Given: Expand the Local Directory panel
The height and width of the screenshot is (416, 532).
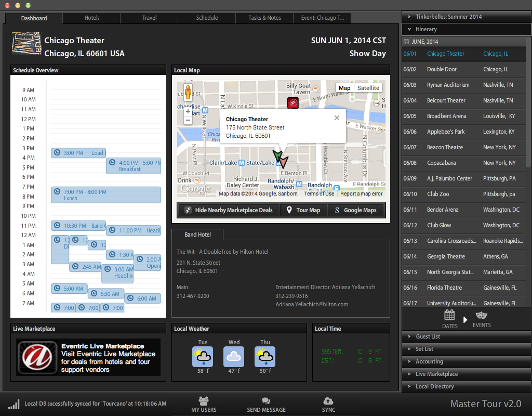Looking at the screenshot, I should click(x=467, y=386).
